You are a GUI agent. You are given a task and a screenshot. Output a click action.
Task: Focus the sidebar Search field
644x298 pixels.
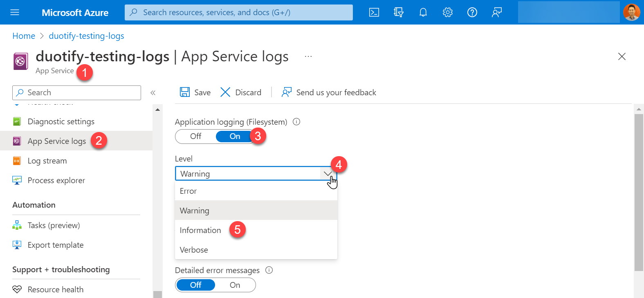pos(76,93)
